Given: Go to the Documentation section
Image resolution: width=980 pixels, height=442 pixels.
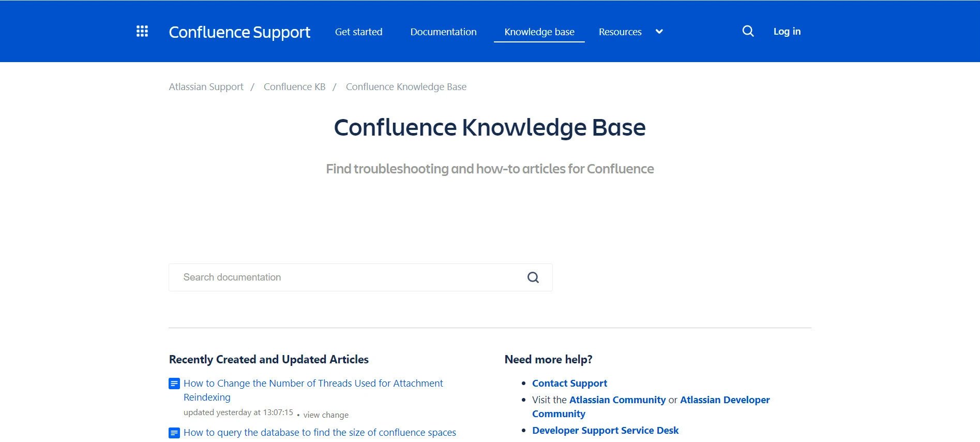Looking at the screenshot, I should tap(443, 32).
